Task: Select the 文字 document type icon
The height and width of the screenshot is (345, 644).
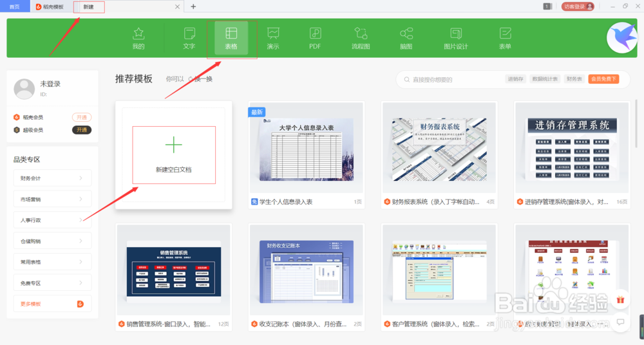Action: pyautogui.click(x=189, y=33)
